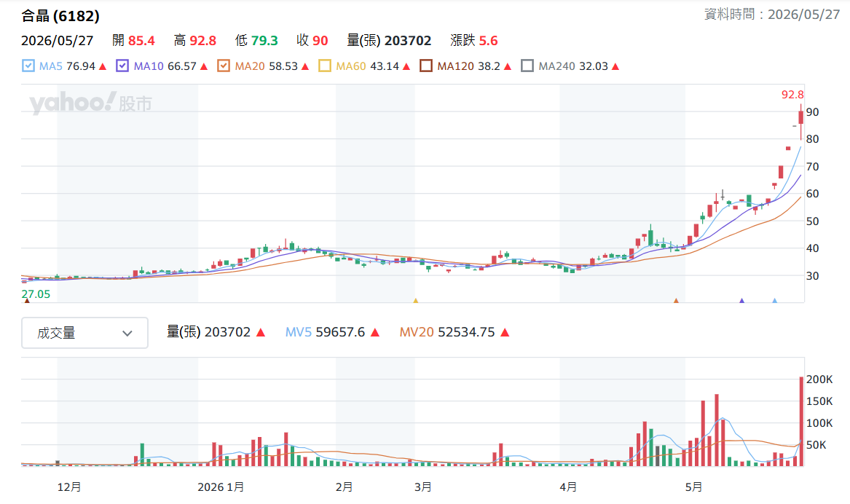The width and height of the screenshot is (850, 504).
Task: Click the tallest 200K volume bar
Action: pyautogui.click(x=801, y=421)
